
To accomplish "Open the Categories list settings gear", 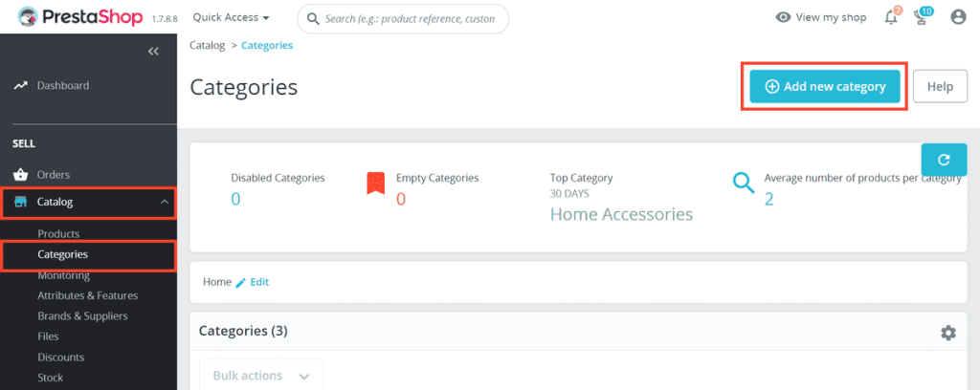I will [948, 334].
